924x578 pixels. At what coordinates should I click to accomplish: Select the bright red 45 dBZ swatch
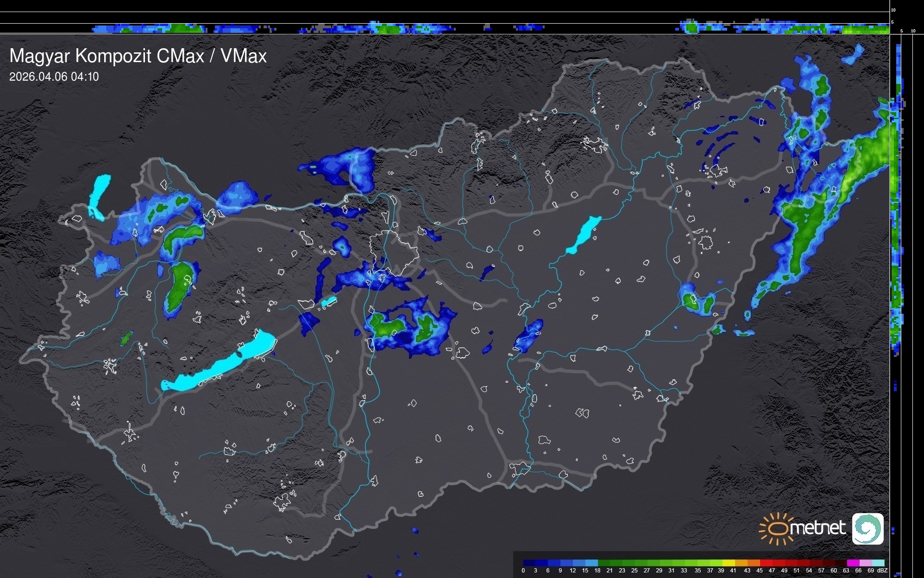coord(766,563)
